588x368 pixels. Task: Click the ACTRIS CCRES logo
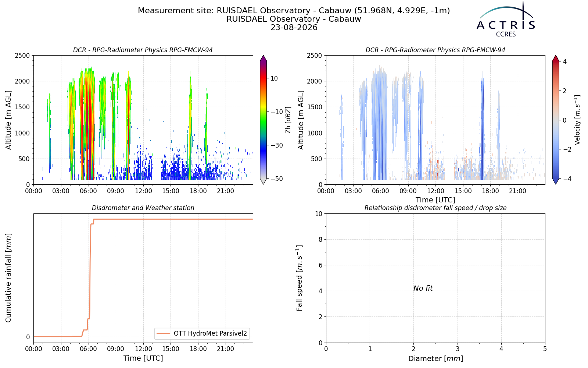point(506,20)
